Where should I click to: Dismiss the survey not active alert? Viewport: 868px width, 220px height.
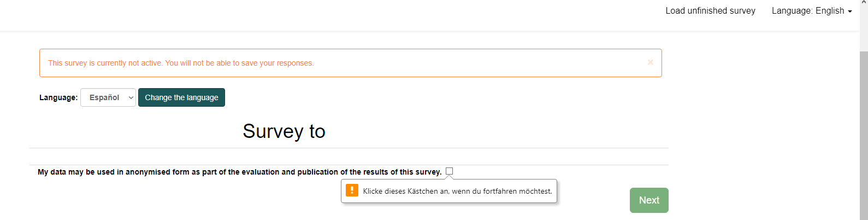[x=650, y=62]
